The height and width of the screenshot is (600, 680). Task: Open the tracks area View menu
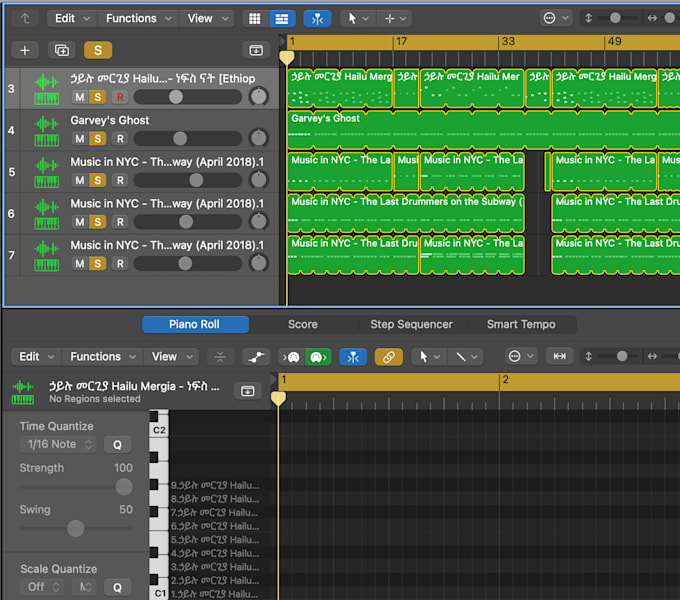207,19
